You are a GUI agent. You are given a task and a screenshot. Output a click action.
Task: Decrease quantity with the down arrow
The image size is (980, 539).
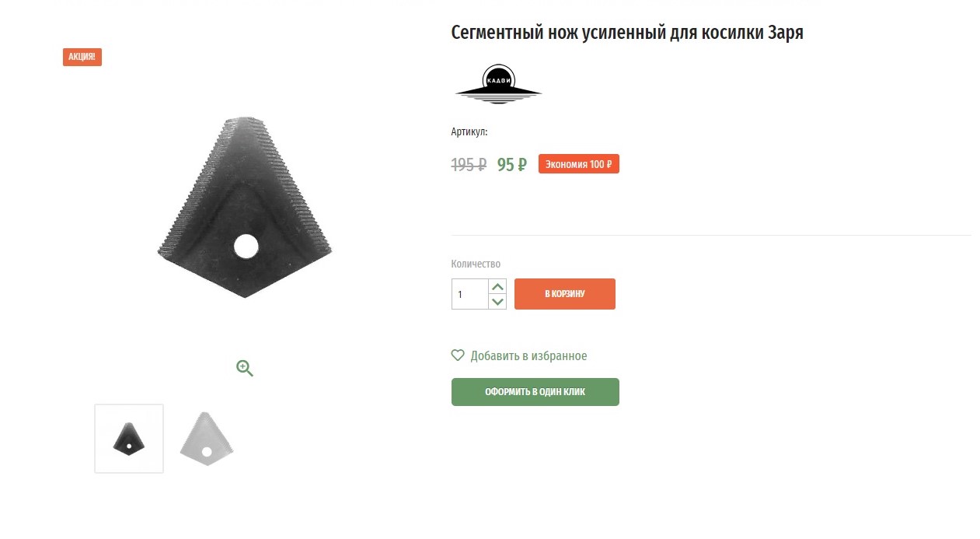click(498, 302)
